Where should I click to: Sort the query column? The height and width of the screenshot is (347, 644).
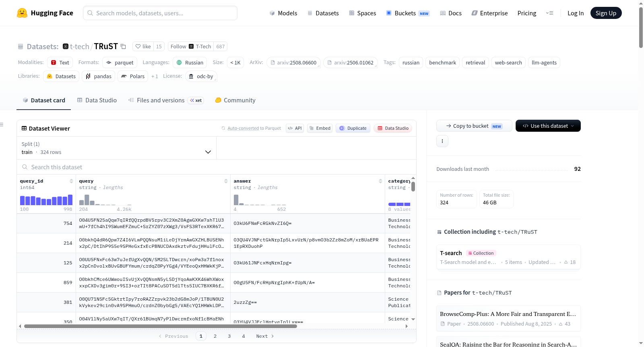click(x=226, y=181)
